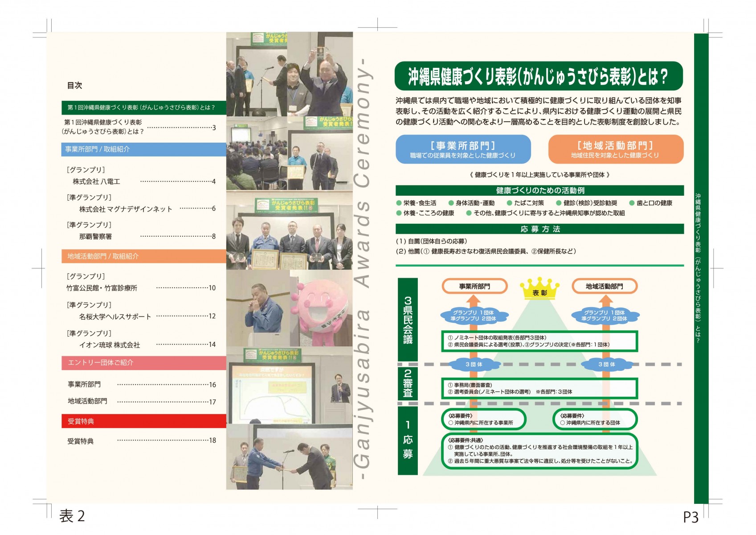
Task: Click the 那覇警察署 entry
Action: click(147, 236)
